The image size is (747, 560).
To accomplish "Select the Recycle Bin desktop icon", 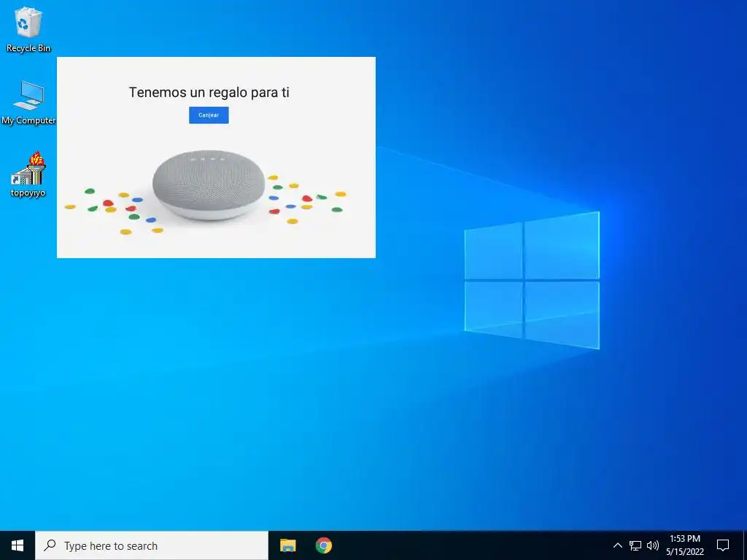I will 28,30.
